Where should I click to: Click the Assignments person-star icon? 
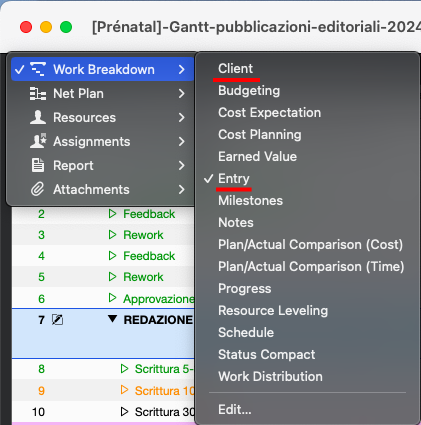38,141
